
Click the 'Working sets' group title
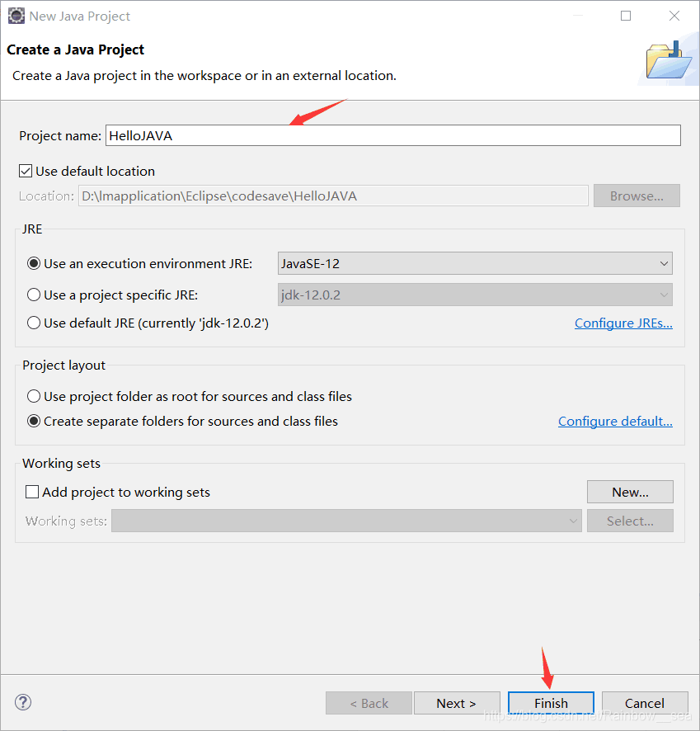[x=62, y=464]
